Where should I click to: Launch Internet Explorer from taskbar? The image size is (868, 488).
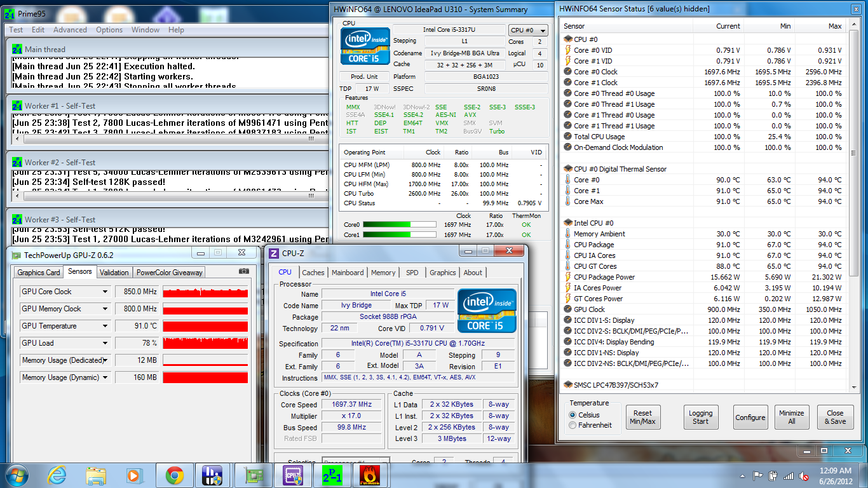pos(57,475)
